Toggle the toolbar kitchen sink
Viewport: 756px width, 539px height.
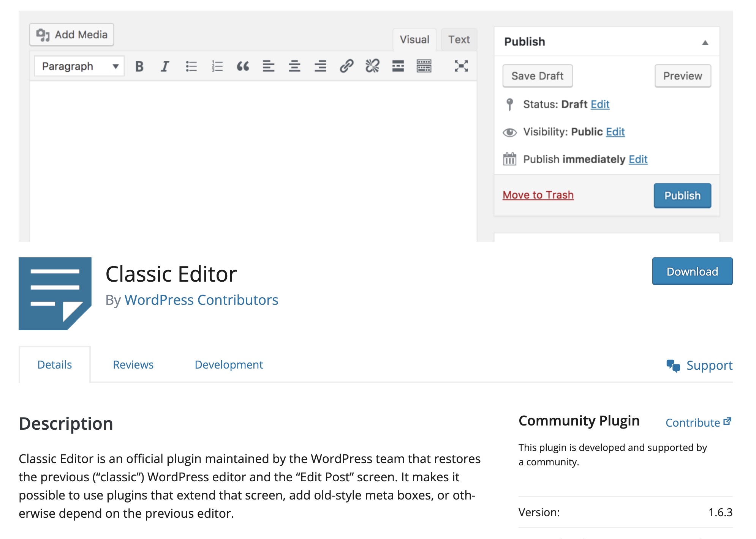pos(424,66)
